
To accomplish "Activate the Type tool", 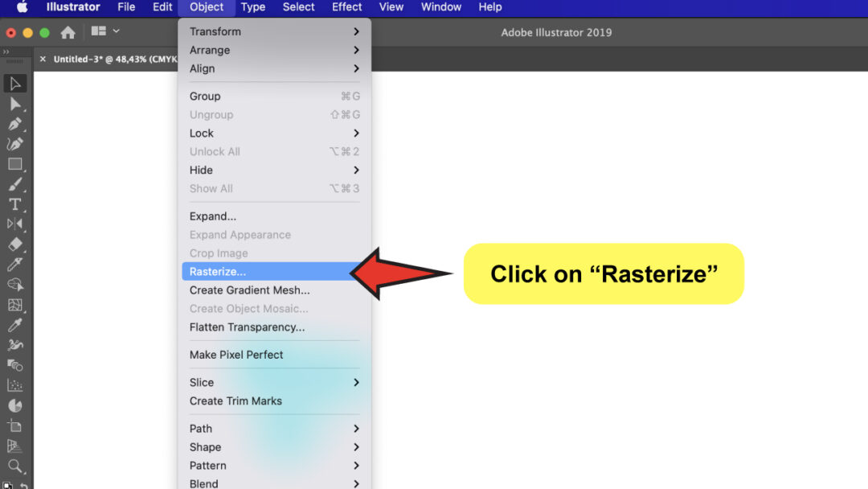I will 14,203.
